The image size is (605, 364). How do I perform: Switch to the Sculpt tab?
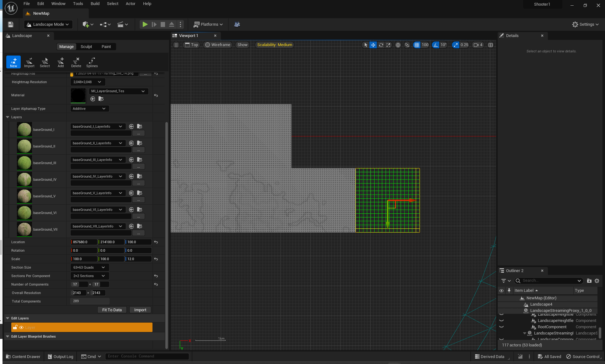click(86, 46)
